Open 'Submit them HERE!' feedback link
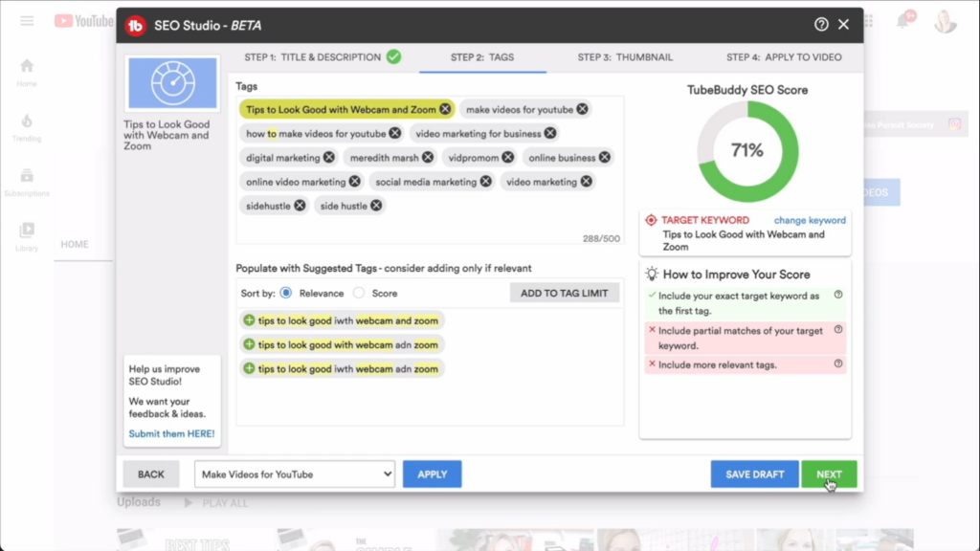Viewport: 980px width, 551px height. point(171,433)
